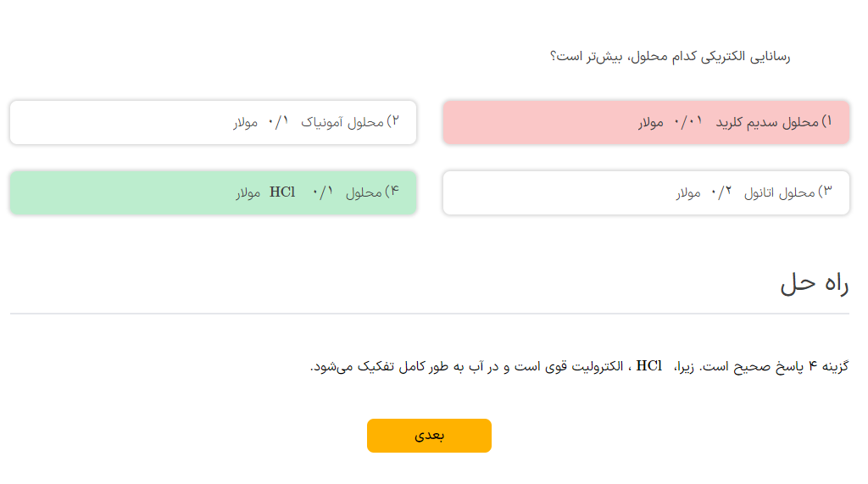Click the number ۲ label of the ammonia option
This screenshot has width=868, height=484.
(x=393, y=122)
